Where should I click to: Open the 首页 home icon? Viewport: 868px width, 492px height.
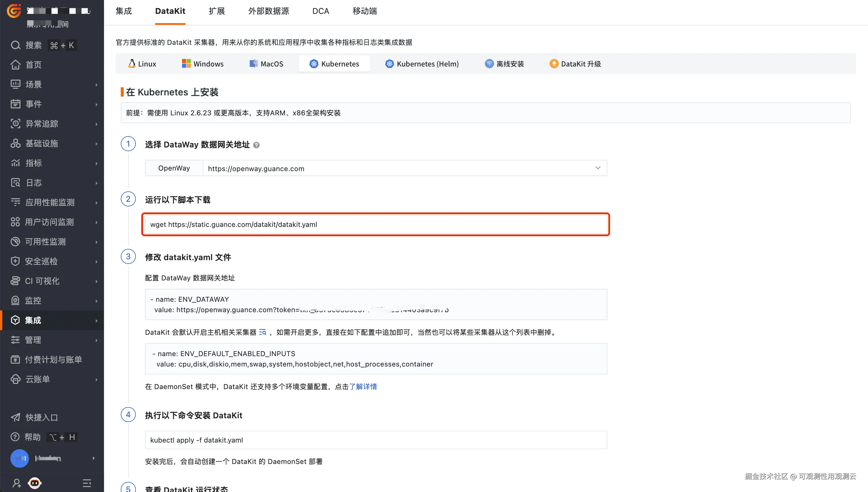click(x=16, y=64)
